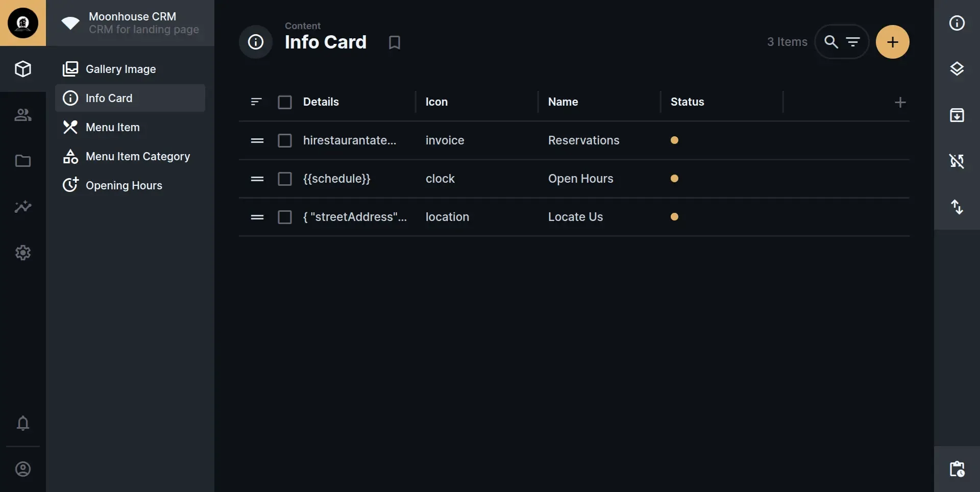Open the search icon in header
The image size is (980, 492).
point(831,42)
